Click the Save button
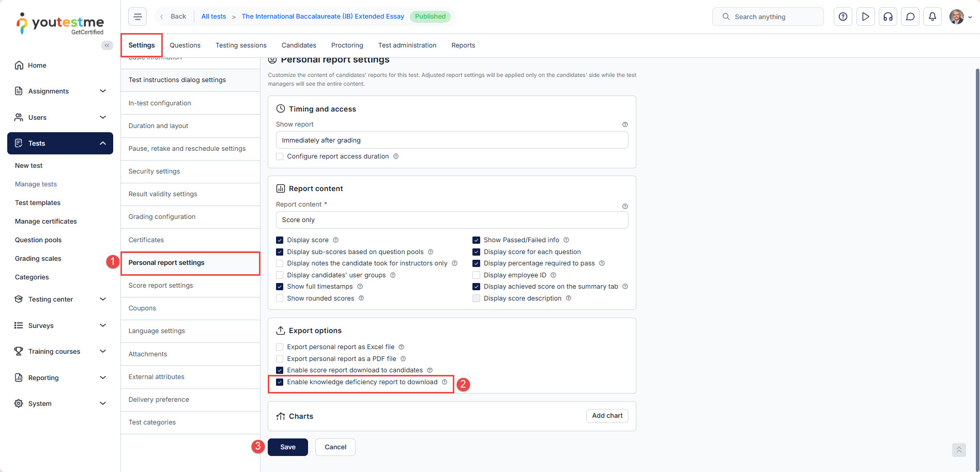Image resolution: width=980 pixels, height=472 pixels. pyautogui.click(x=288, y=447)
